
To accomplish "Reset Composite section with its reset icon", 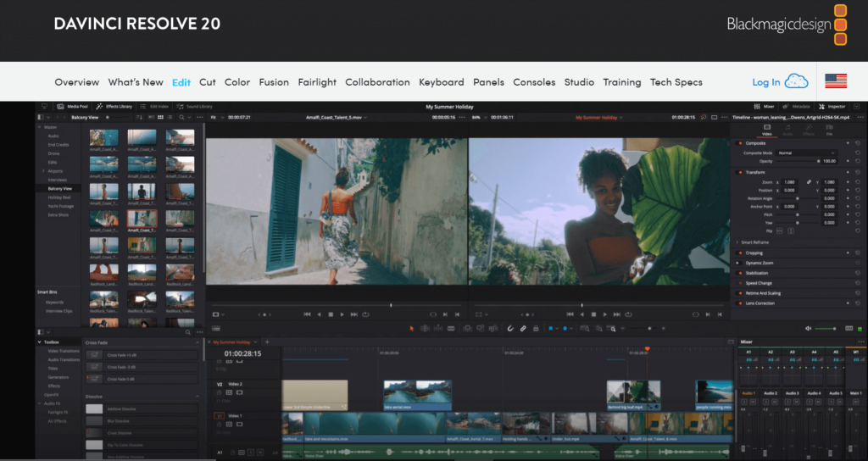I will click(x=858, y=143).
